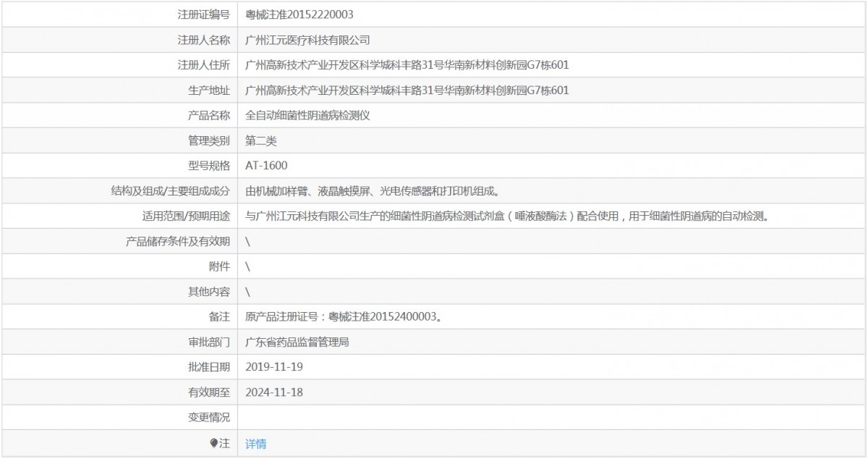Click the structure text 由机械加样臂、液晶触摸屏

pos(308,191)
